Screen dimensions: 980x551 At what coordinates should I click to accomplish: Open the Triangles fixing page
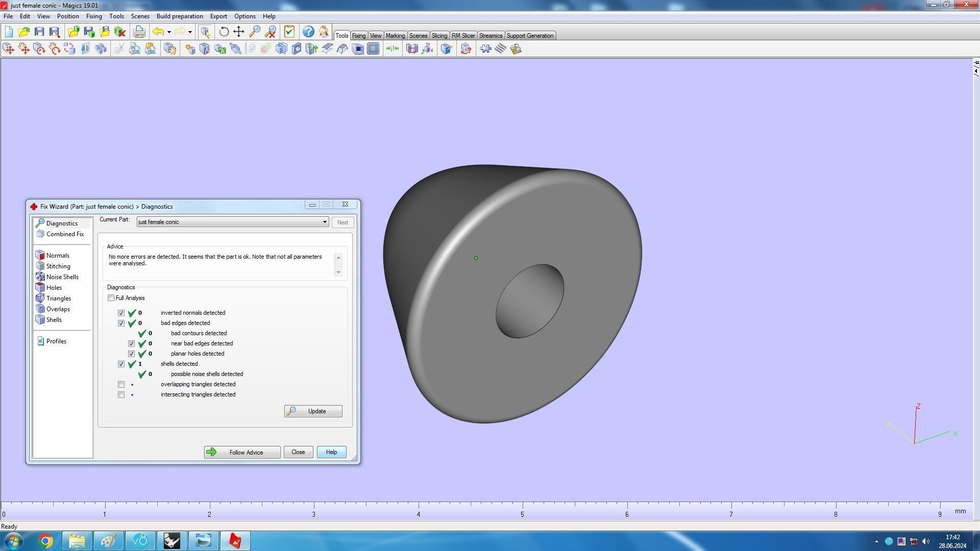(58, 298)
